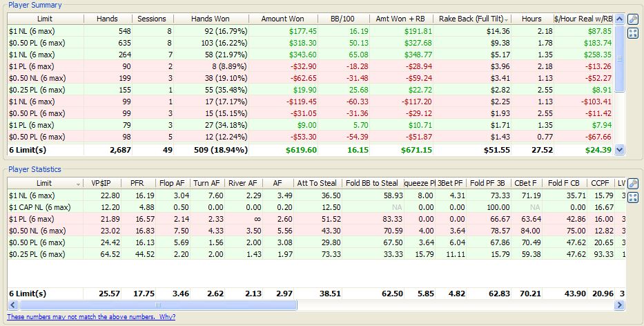Click the Att To Steal column header
Image resolution: width=644 pixels, height=326 pixels.
316,183
